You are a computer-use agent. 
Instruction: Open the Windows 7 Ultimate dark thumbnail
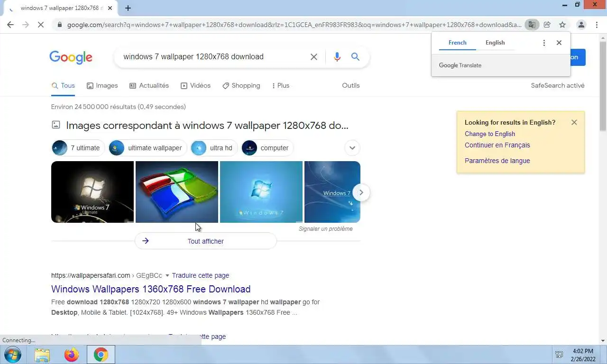coord(92,192)
